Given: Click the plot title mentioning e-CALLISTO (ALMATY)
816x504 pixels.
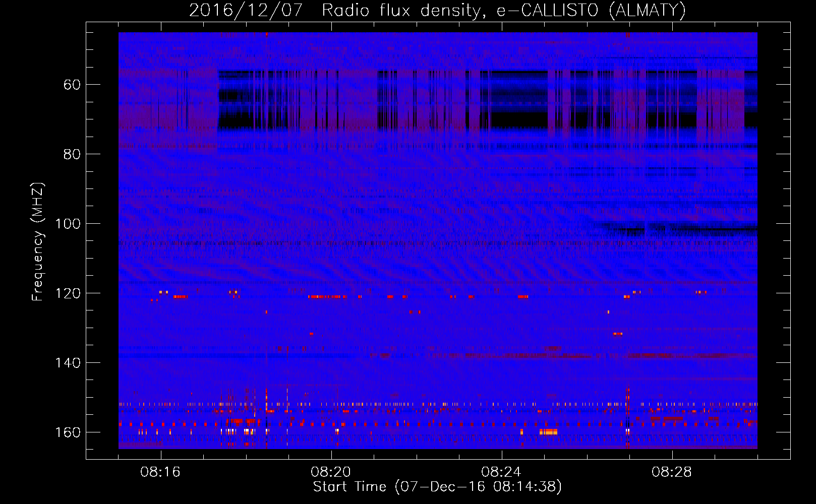Looking at the screenshot, I should [x=438, y=11].
